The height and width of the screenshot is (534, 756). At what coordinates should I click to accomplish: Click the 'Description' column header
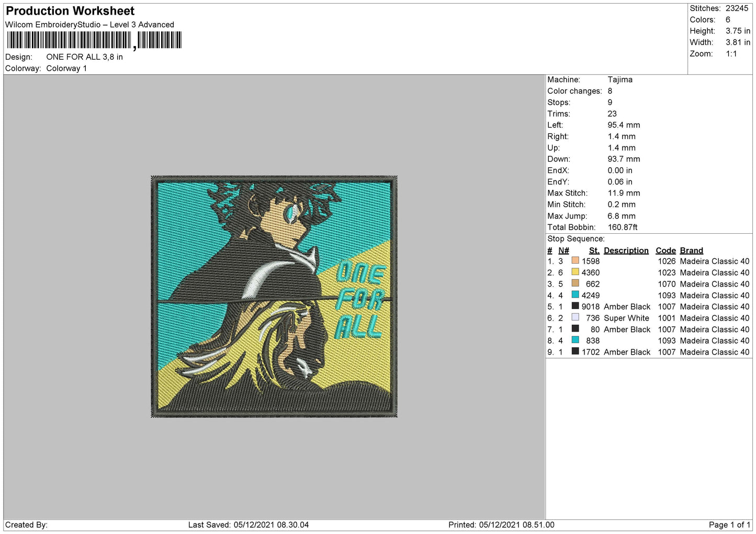(626, 251)
